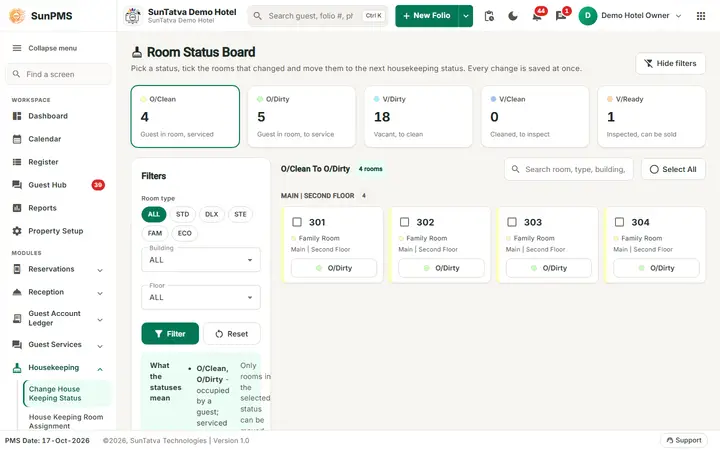Click the Housekeeping broom icon
The image size is (720, 450).
(17, 367)
